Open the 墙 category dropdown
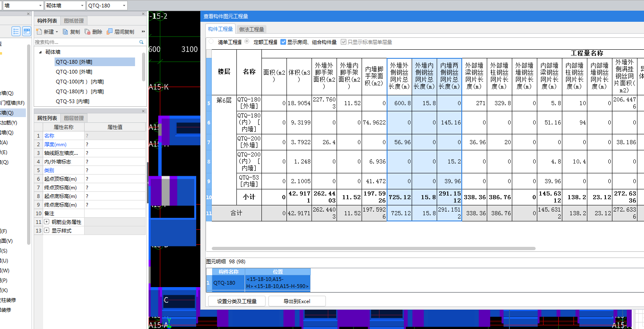Viewport: 644px width, 329px height. tap(40, 6)
